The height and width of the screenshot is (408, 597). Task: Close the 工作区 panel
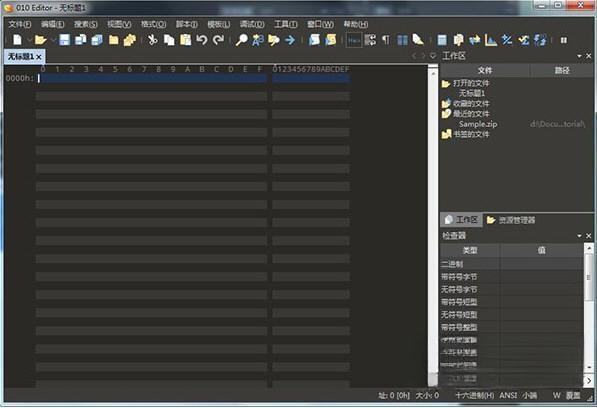(x=588, y=56)
